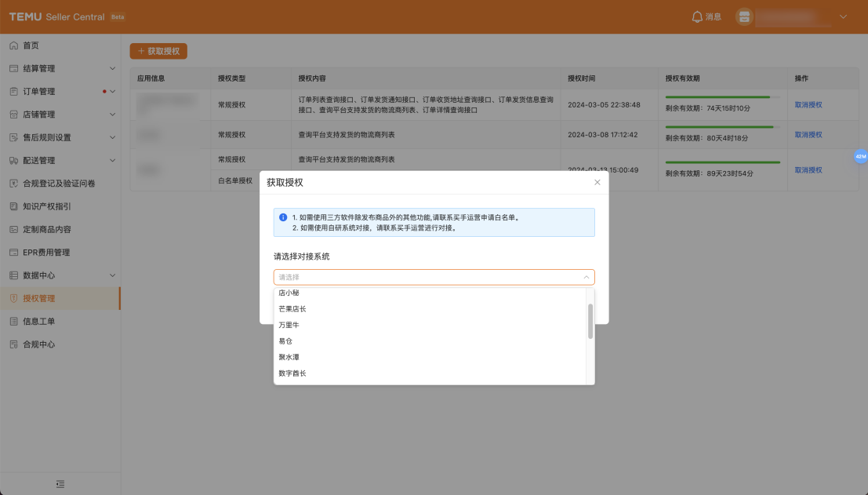Close the 获取授权 dialog
The height and width of the screenshot is (495, 868).
pos(597,182)
